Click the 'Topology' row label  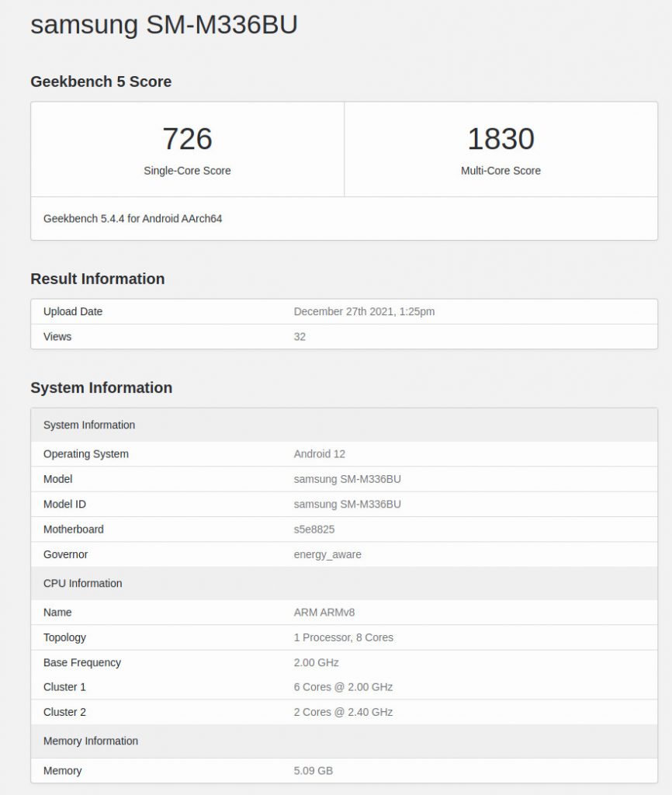pos(64,638)
